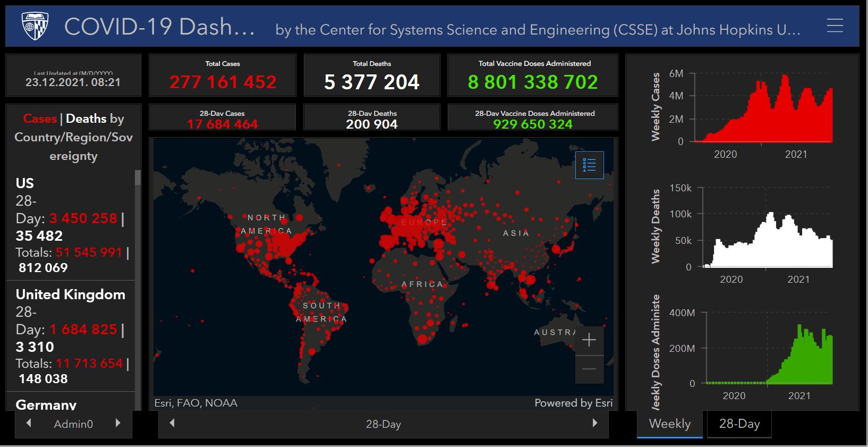Click 28-Day Vaccine Doses value 929 650 324
The height and width of the screenshot is (448, 868).
pyautogui.click(x=533, y=124)
